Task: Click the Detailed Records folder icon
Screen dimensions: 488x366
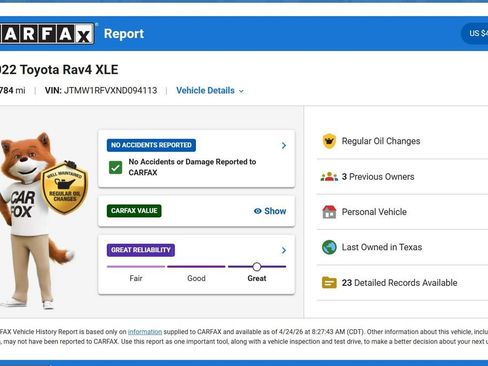Action: [x=329, y=283]
